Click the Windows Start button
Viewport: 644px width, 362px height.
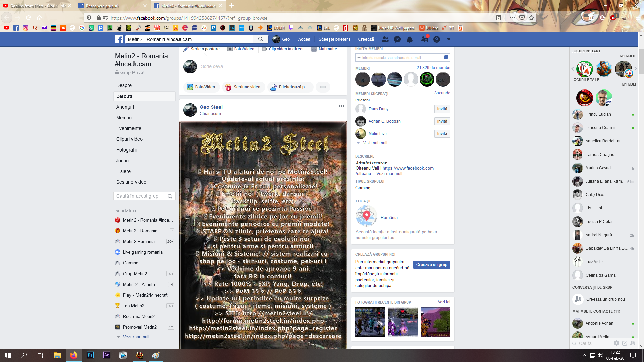point(8,355)
